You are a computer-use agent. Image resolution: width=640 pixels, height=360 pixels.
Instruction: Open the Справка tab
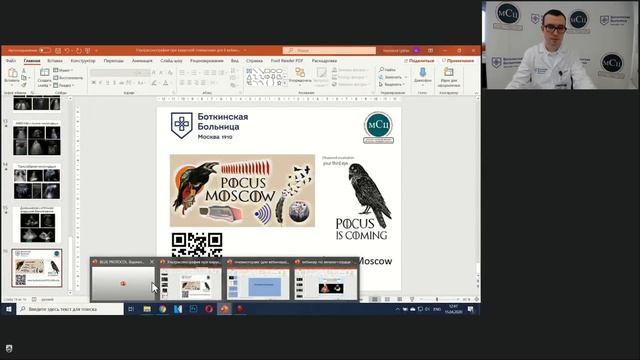point(254,61)
